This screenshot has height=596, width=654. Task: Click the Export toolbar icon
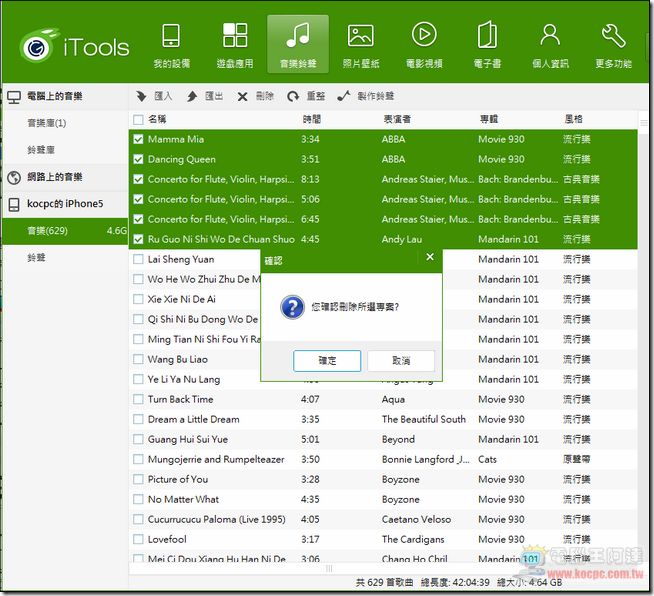[192, 96]
